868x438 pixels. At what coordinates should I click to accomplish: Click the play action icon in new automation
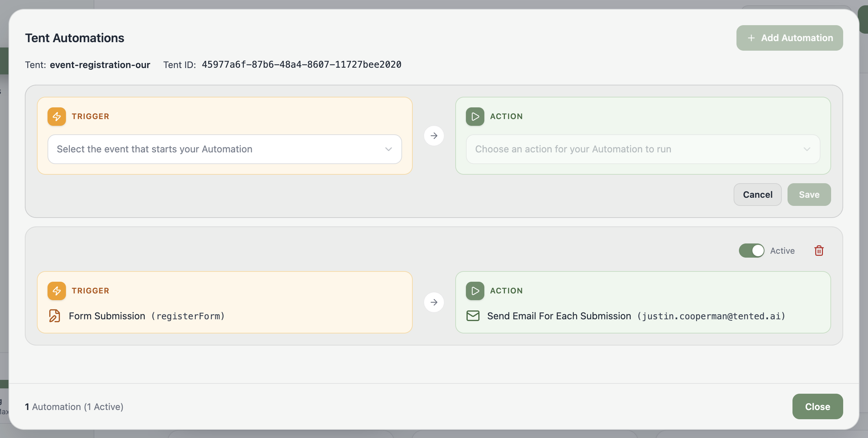[x=475, y=117]
